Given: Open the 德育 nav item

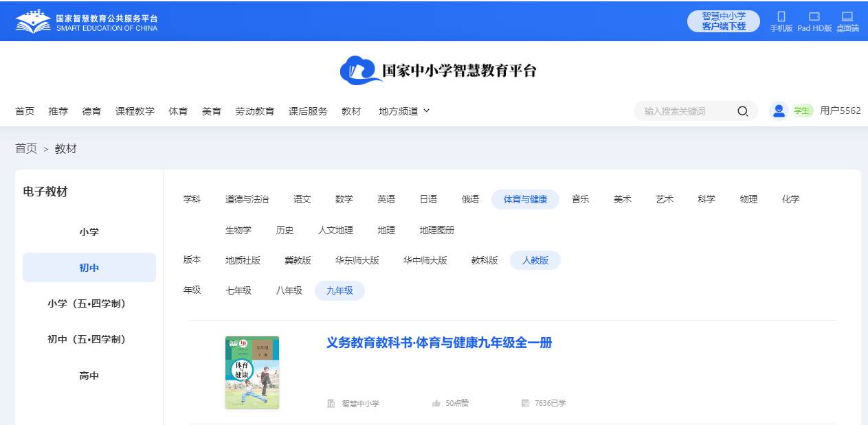Looking at the screenshot, I should 92,111.
